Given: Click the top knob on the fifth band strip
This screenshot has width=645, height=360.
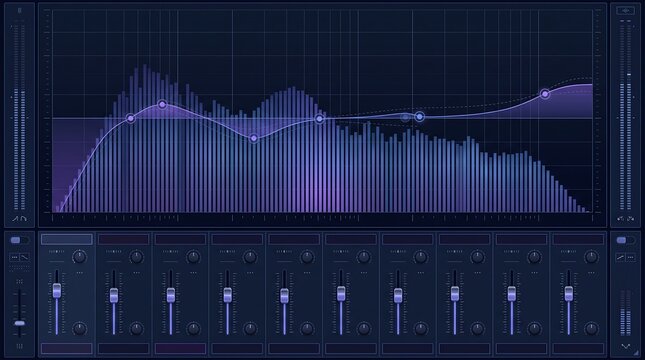Looking at the screenshot, I should click(307, 258).
